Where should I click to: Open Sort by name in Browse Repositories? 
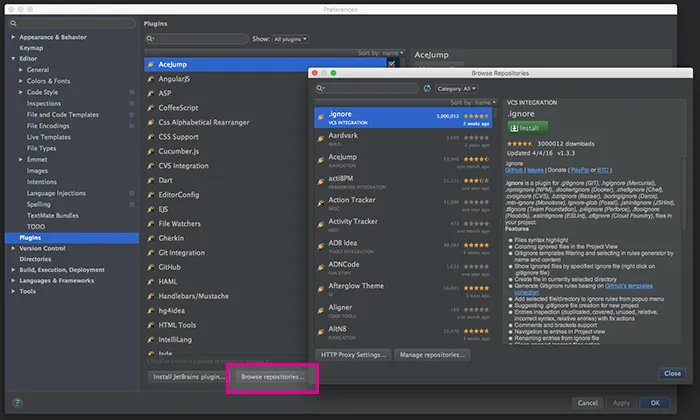[472, 103]
